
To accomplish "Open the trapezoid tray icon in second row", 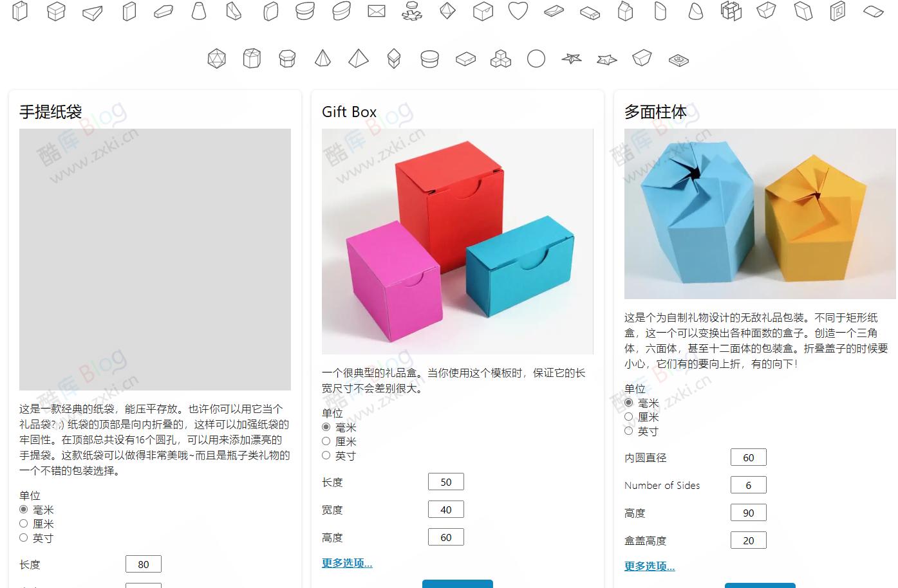I will click(x=642, y=58).
